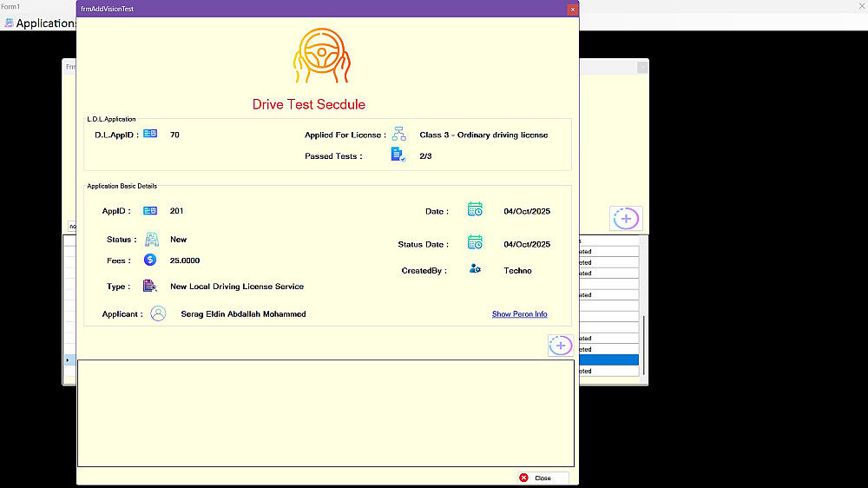Click the steering wheel logo icon
The width and height of the screenshot is (868, 488).
pyautogui.click(x=322, y=56)
